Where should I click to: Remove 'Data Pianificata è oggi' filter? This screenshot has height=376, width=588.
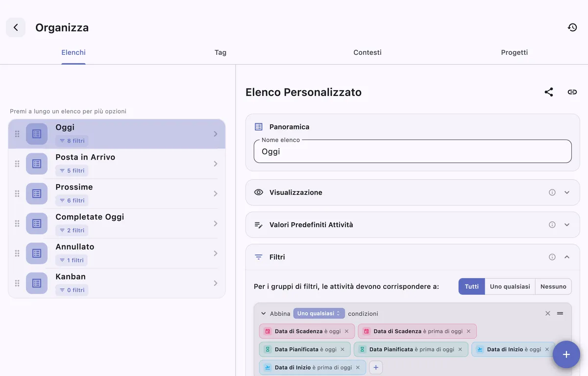(x=343, y=350)
